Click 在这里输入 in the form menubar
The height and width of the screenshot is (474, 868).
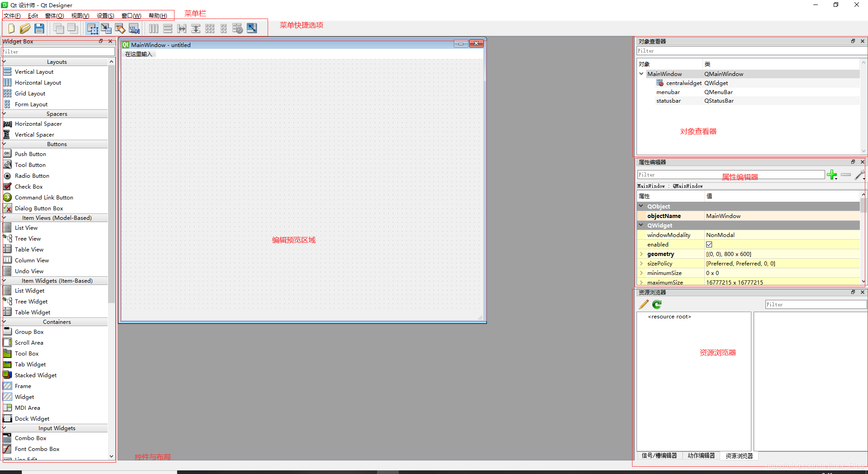tap(139, 54)
